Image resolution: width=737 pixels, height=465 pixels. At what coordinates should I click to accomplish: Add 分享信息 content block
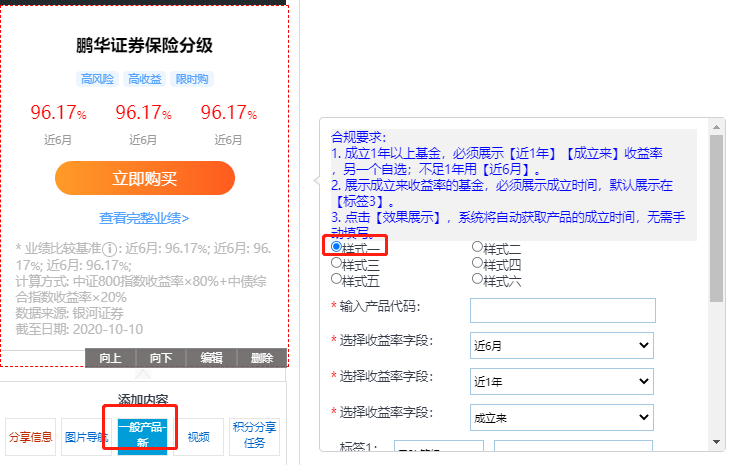[31, 437]
